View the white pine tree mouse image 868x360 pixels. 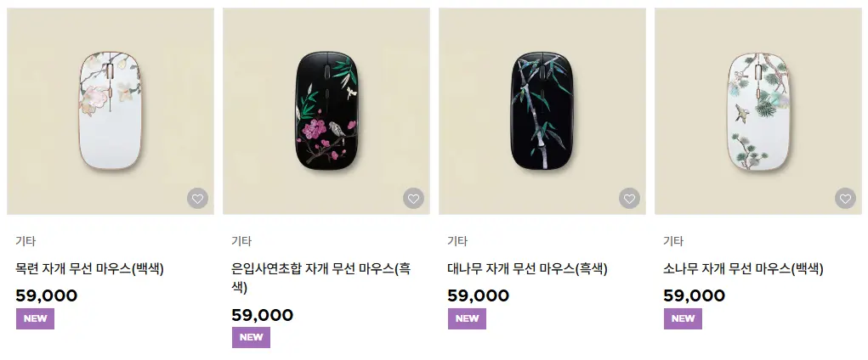click(757, 111)
